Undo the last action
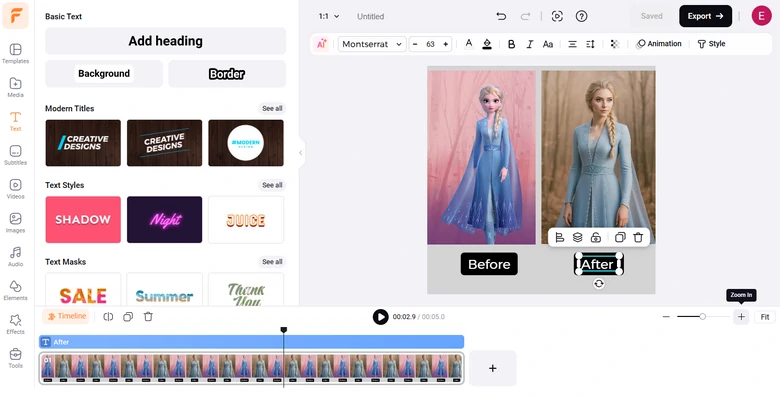This screenshot has width=780, height=396. 501,16
